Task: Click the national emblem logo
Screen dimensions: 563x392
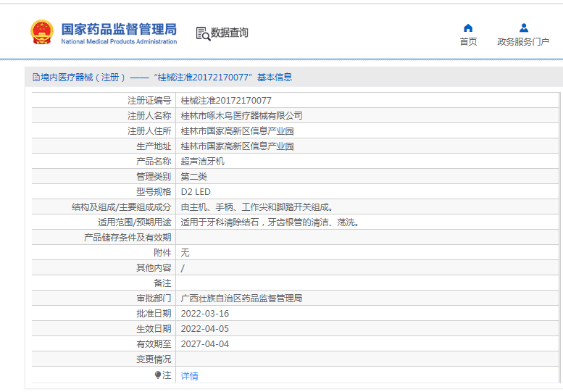Action: (41, 33)
